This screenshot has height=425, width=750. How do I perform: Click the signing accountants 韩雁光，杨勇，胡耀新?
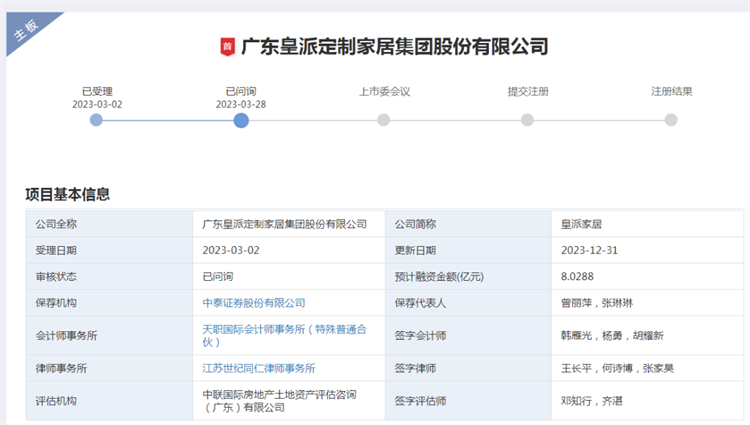click(x=612, y=336)
